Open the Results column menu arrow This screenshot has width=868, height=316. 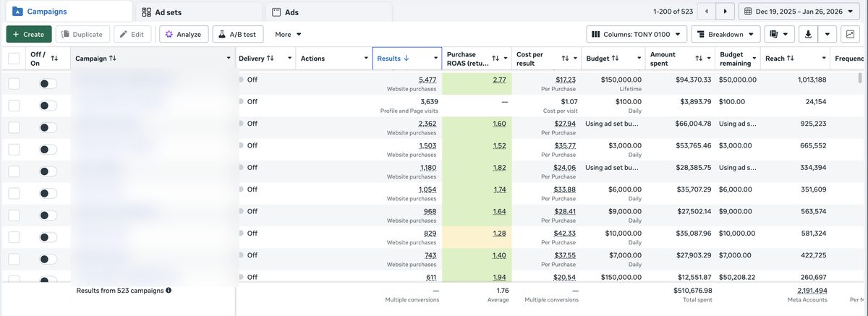coord(436,59)
